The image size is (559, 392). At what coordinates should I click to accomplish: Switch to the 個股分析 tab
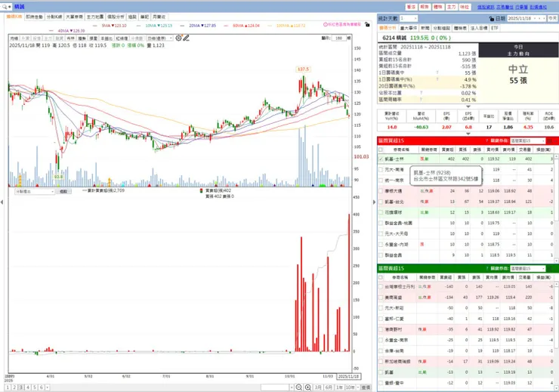click(x=116, y=17)
